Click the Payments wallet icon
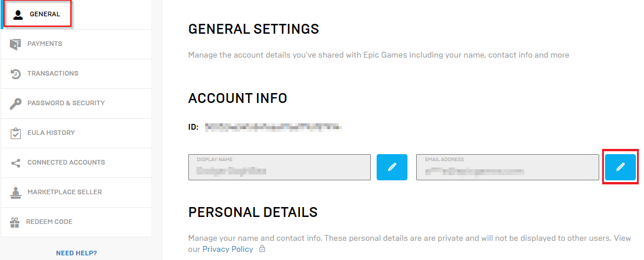644x260 pixels. [16, 44]
